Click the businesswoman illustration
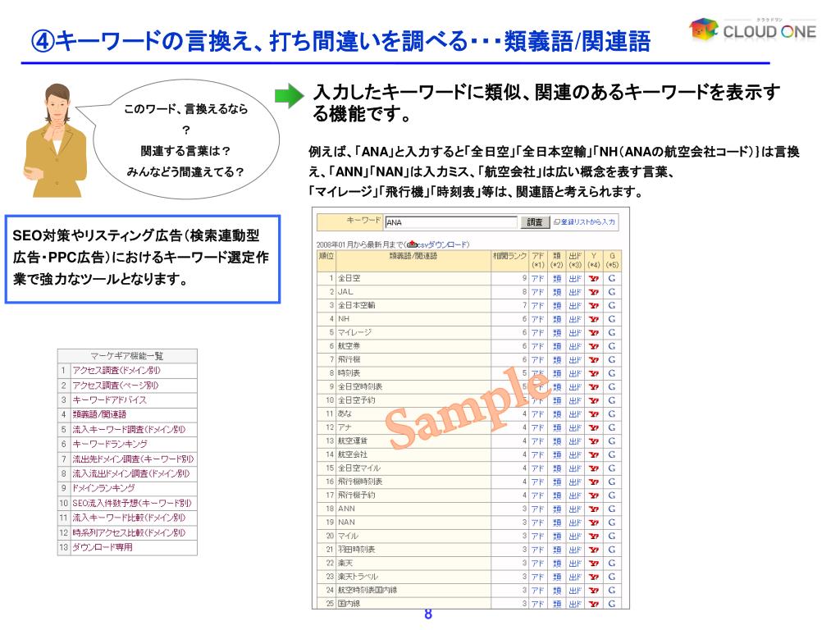The height and width of the screenshot is (630, 840). click(x=57, y=140)
